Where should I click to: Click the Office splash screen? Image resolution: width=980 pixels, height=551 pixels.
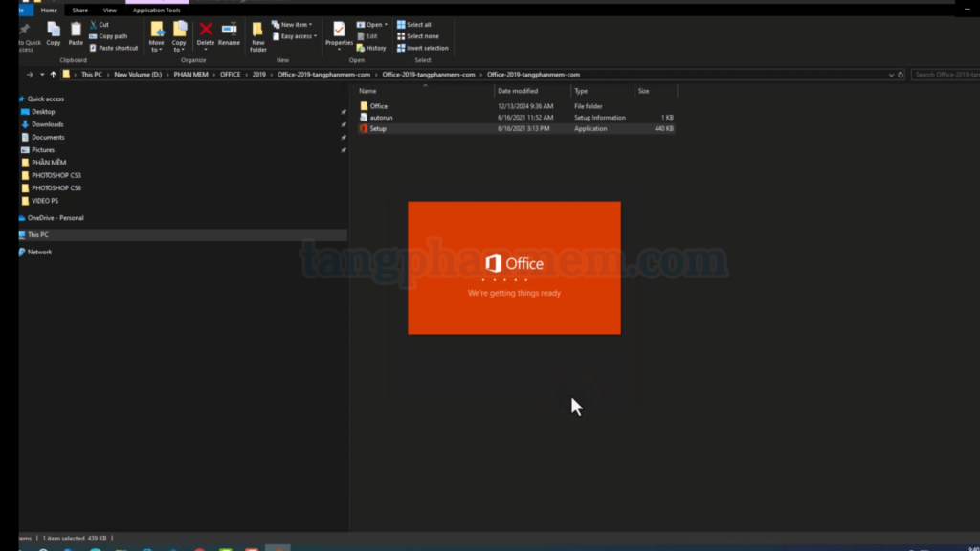point(514,268)
